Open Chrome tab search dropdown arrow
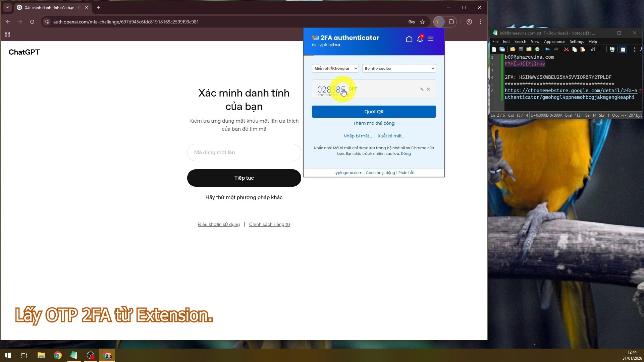Viewport: 644px width, 362px height. [x=7, y=7]
